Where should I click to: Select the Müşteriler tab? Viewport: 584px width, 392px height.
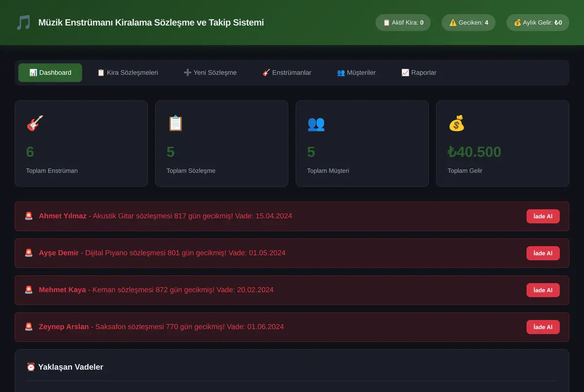[356, 72]
